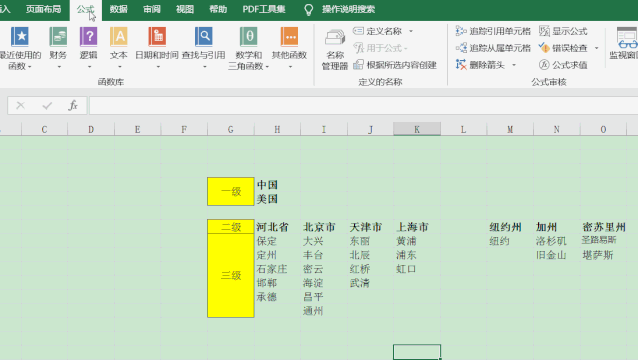Open Lookup and Reference (查找与引用) functions
This screenshot has height=360, width=638.
[203, 37]
